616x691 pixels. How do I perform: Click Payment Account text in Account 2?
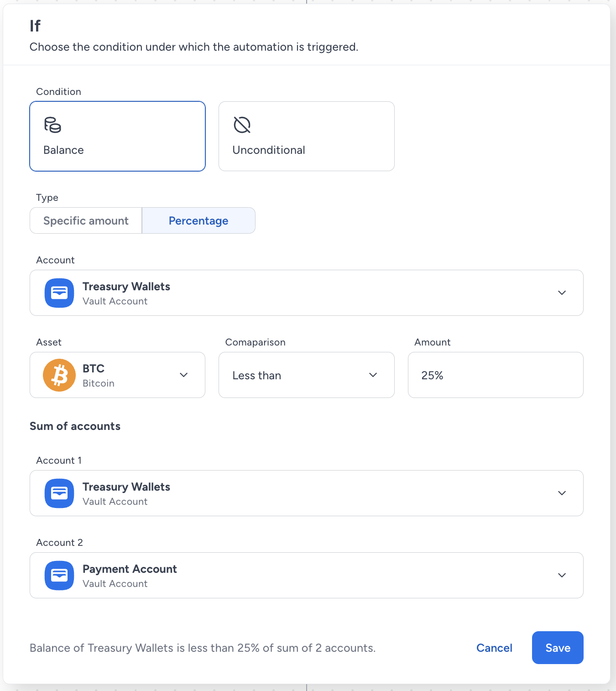point(130,569)
